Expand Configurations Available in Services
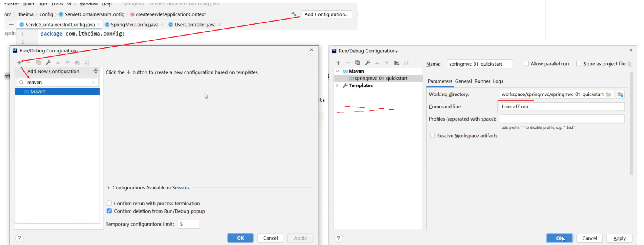This screenshot has height=245, width=644. (109, 188)
